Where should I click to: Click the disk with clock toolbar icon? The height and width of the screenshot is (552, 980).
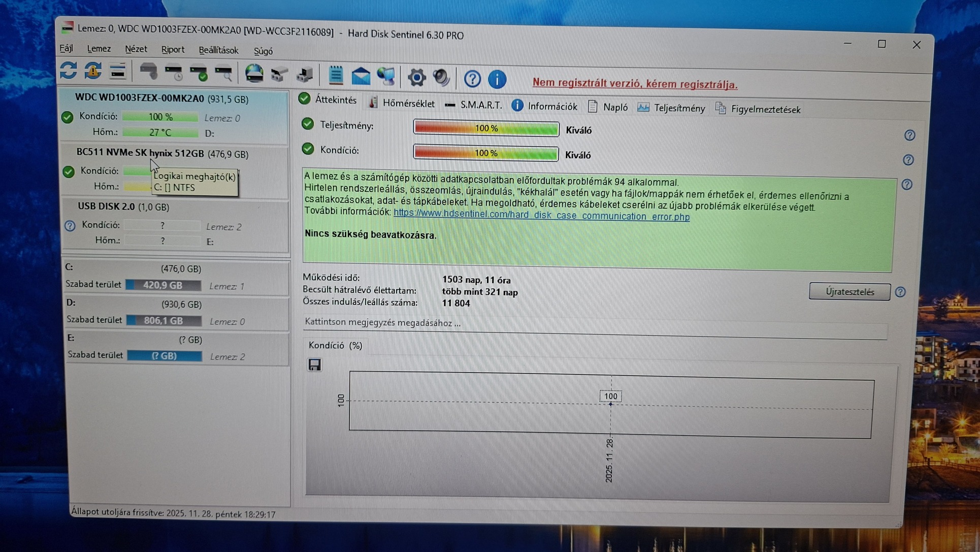click(174, 73)
